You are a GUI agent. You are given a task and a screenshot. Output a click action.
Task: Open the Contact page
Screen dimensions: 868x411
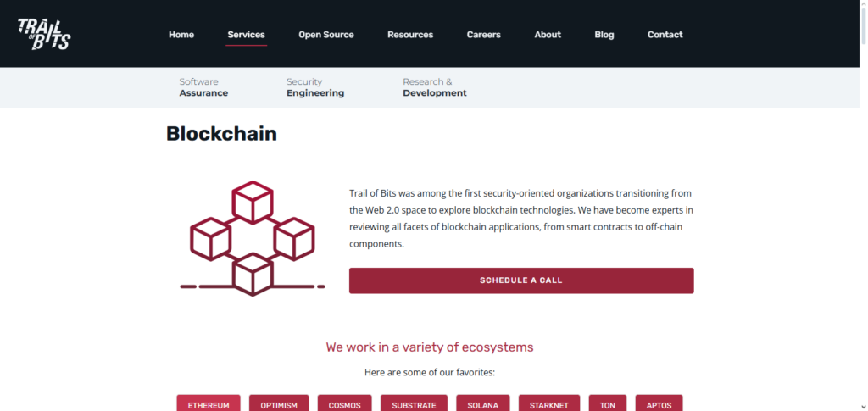(665, 35)
